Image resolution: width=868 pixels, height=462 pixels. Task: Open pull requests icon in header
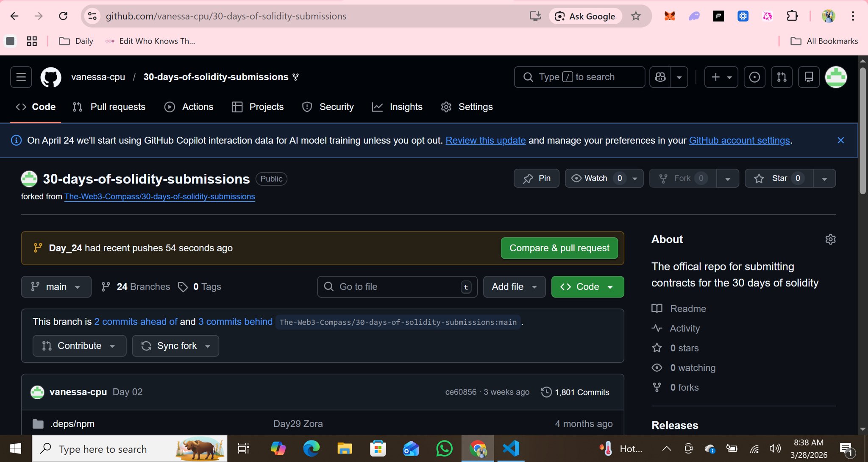782,77
